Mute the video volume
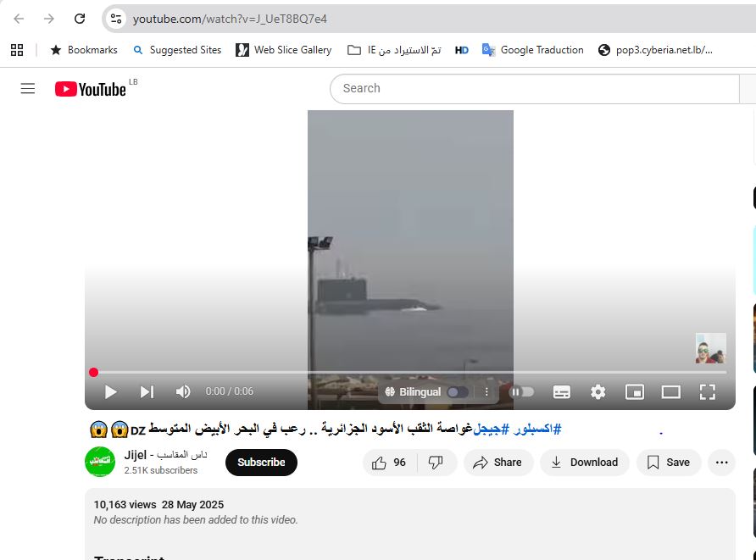756x560 pixels. tap(183, 391)
